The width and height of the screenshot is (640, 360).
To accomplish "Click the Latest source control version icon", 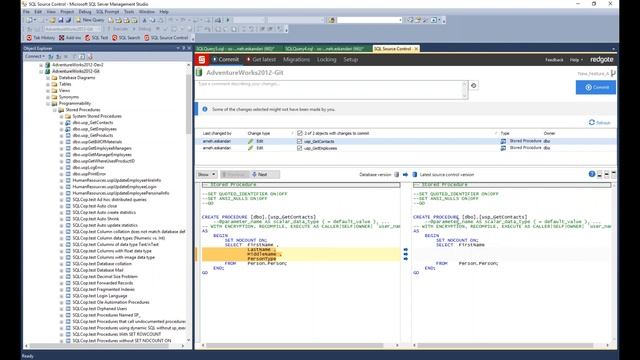I will (x=415, y=174).
